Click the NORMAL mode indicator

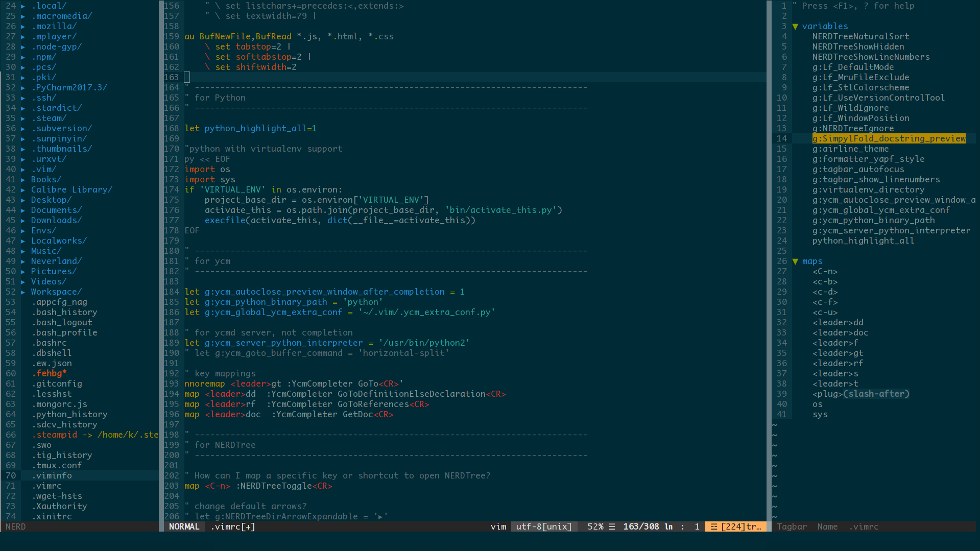tap(184, 526)
